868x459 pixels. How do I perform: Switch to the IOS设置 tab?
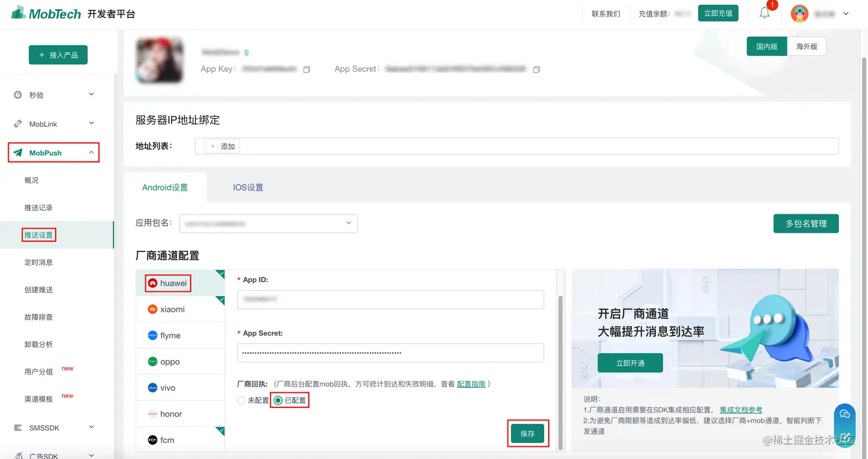coord(248,187)
